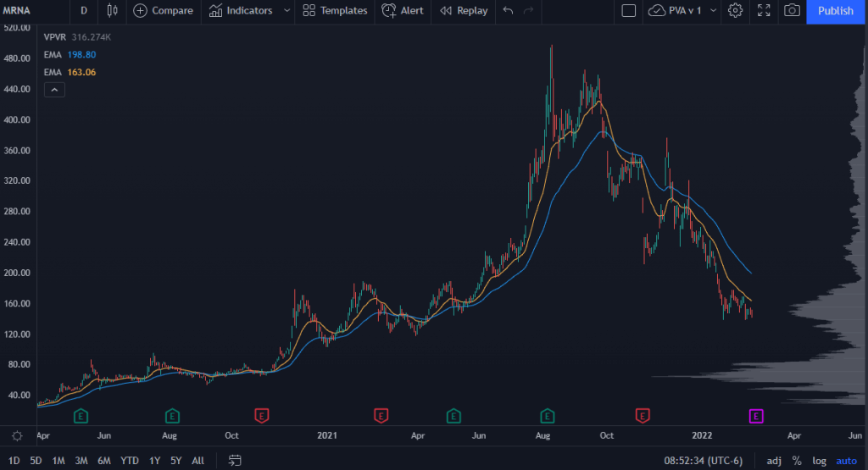868x470 pixels.
Task: Take a chart snapshot with camera icon
Action: [793, 10]
